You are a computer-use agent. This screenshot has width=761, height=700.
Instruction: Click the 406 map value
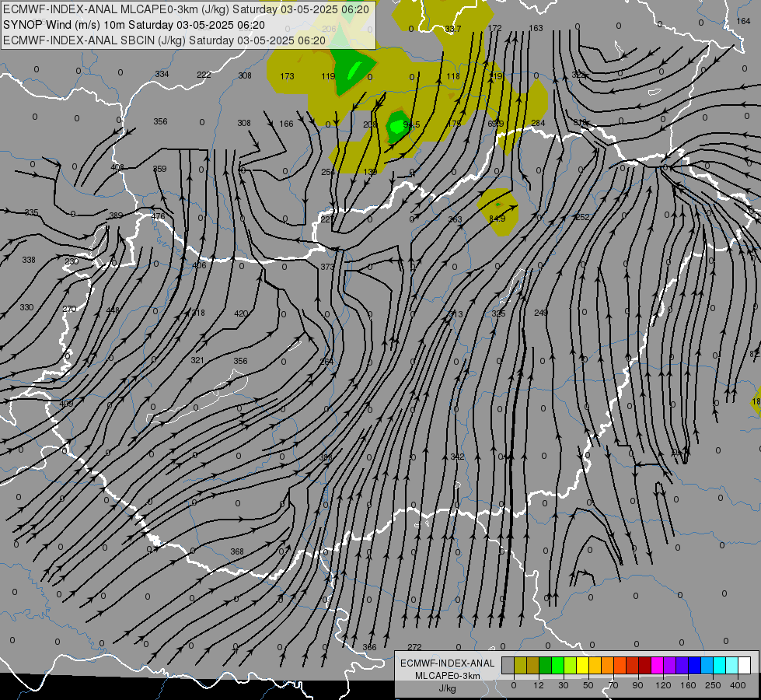199,265
